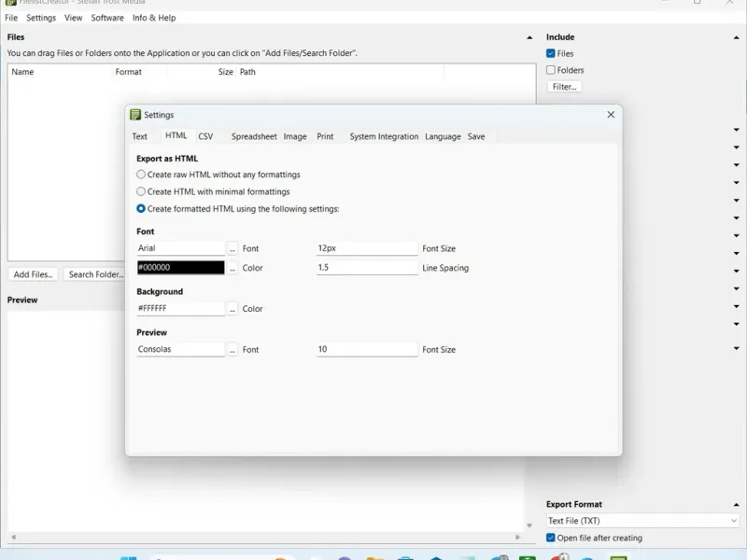747x560 pixels.
Task: Close the Settings dialog with the X
Action: pos(611,115)
